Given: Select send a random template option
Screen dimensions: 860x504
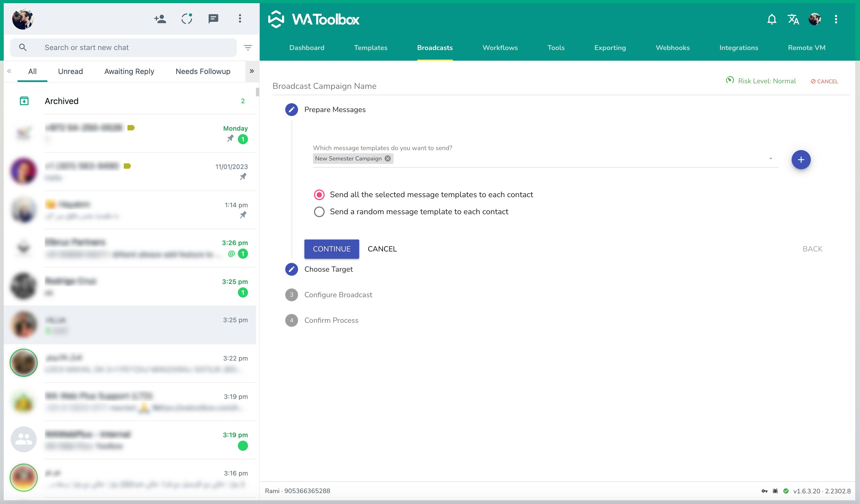Looking at the screenshot, I should (x=319, y=212).
